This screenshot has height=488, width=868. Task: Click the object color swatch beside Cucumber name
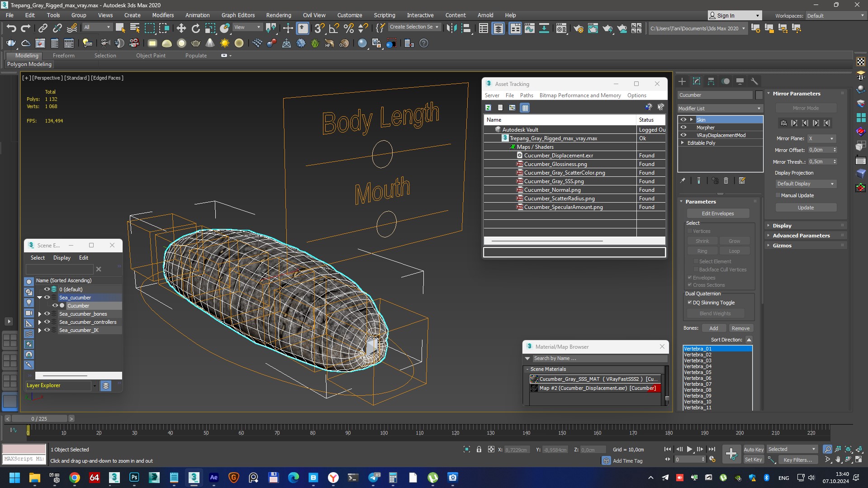[x=759, y=95]
